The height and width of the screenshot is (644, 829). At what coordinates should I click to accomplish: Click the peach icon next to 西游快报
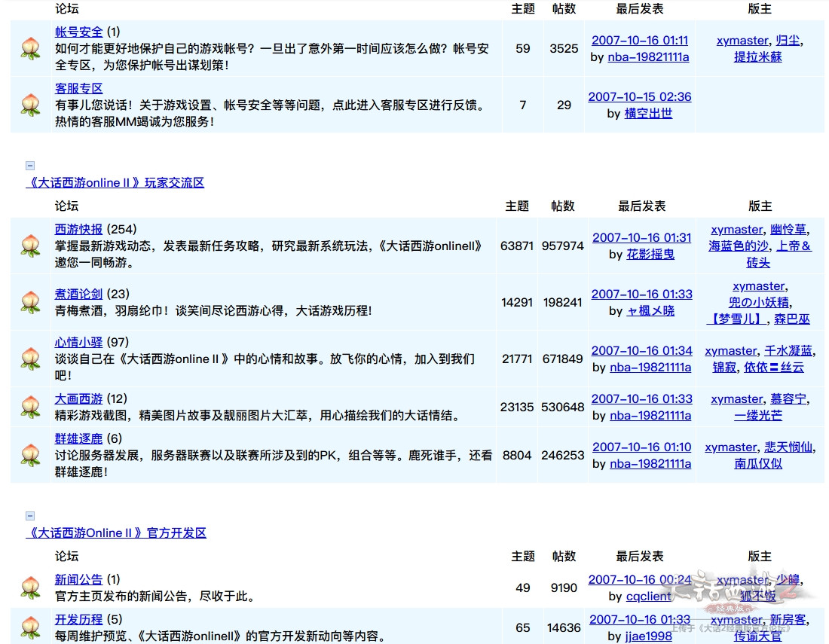pos(30,246)
